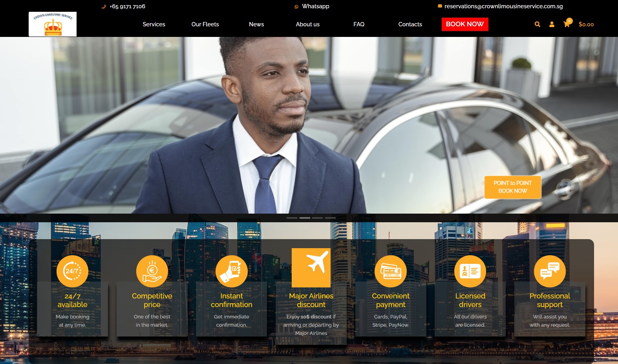Click the 24/7 available heading
The height and width of the screenshot is (364, 618).
tap(73, 300)
